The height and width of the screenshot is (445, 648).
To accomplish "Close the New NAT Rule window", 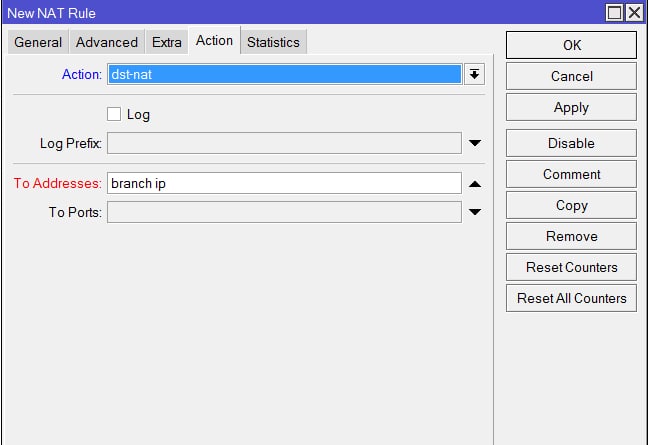I will [x=634, y=13].
